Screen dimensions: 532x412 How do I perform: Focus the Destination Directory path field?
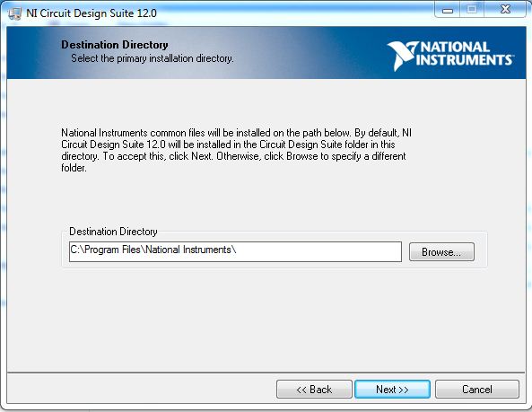235,251
